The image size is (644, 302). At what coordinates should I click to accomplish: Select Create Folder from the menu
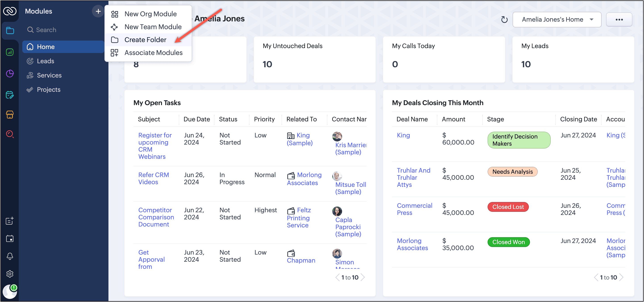[145, 40]
